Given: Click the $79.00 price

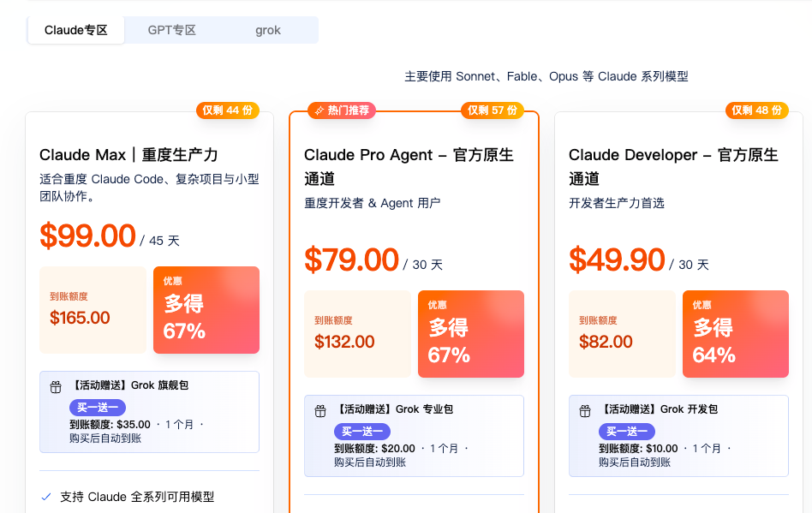Looking at the screenshot, I should (352, 259).
